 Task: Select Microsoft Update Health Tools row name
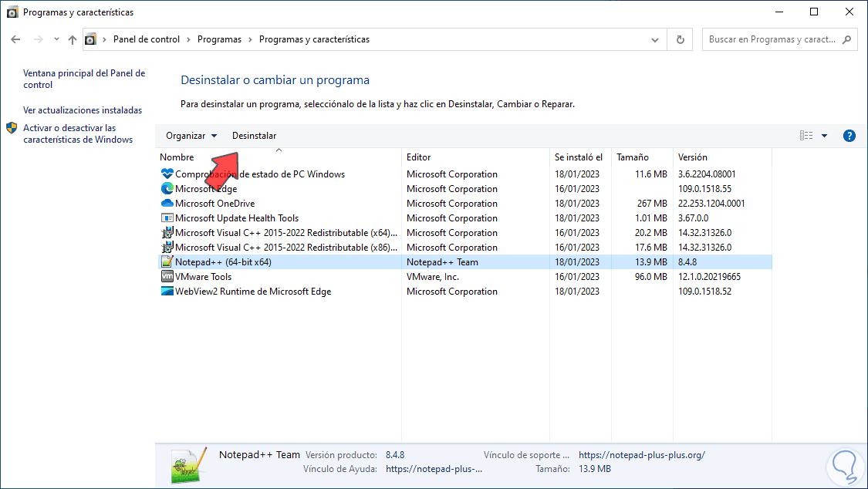[237, 218]
